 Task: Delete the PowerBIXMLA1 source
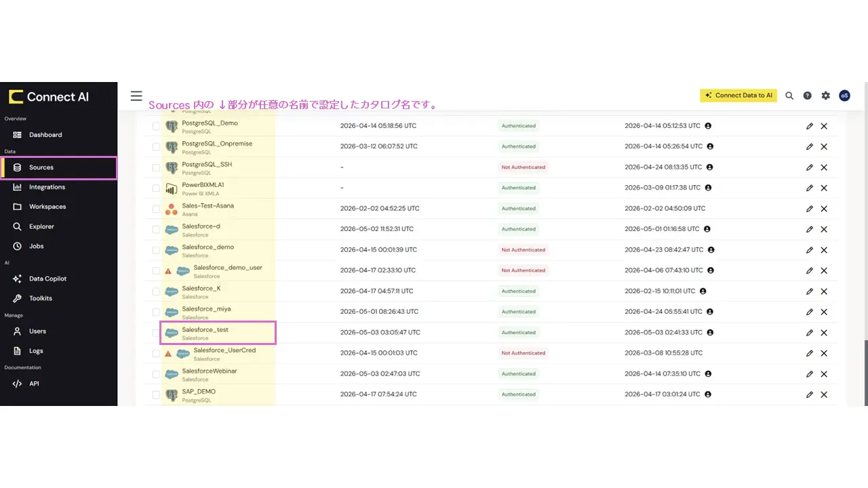(824, 188)
